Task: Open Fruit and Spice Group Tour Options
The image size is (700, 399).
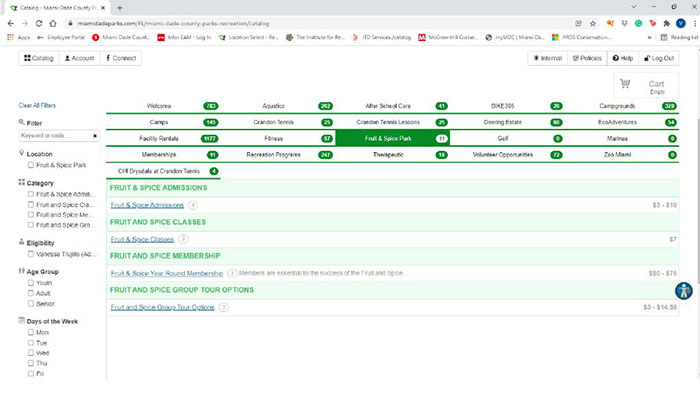Action: (162, 308)
